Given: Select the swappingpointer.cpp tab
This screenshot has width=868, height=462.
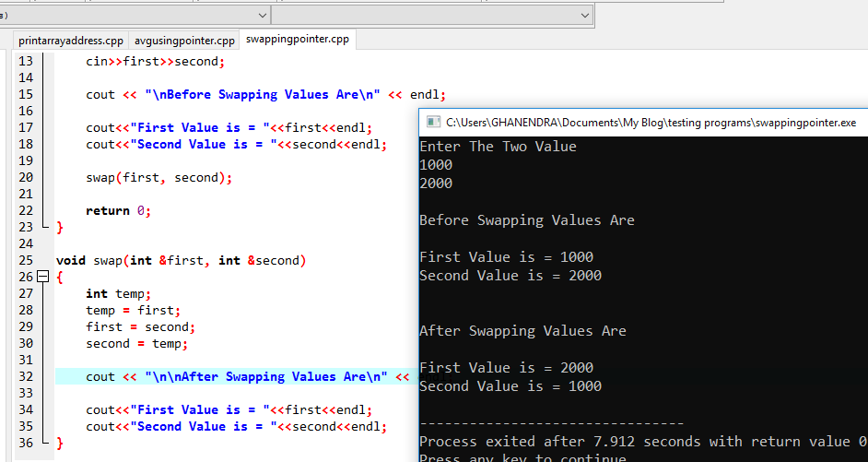Looking at the screenshot, I should pos(298,40).
